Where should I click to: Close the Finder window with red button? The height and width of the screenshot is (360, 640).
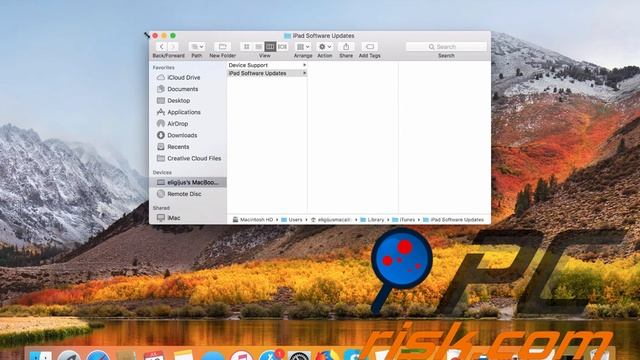[x=155, y=36]
